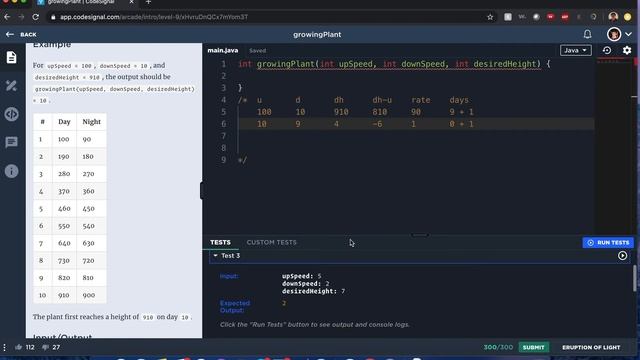This screenshot has height=360, width=640.
Task: Go back using the BACK arrow
Action: point(21,35)
